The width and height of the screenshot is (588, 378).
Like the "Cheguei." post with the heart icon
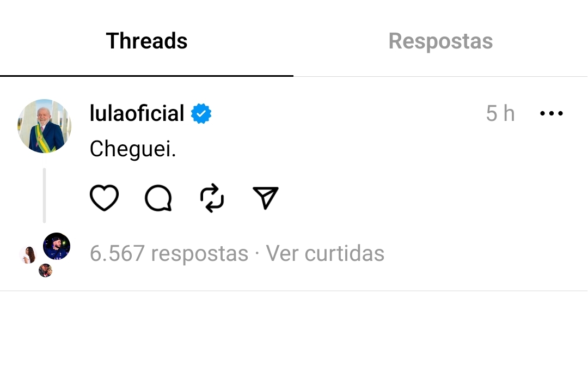pos(104,198)
